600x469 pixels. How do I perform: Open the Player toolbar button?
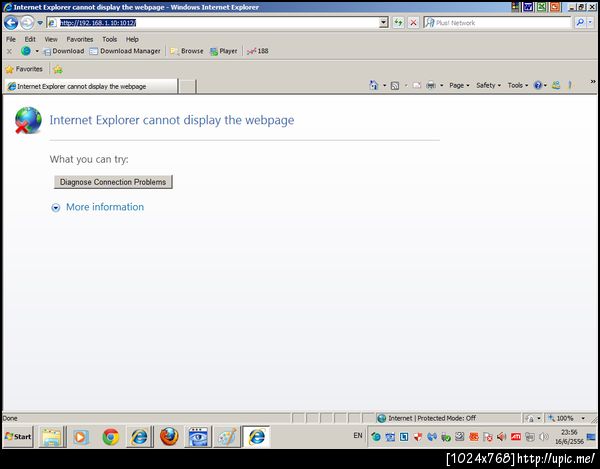224,51
